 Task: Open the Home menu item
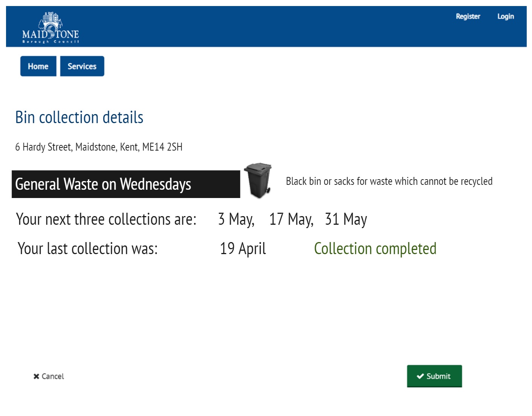(38, 66)
